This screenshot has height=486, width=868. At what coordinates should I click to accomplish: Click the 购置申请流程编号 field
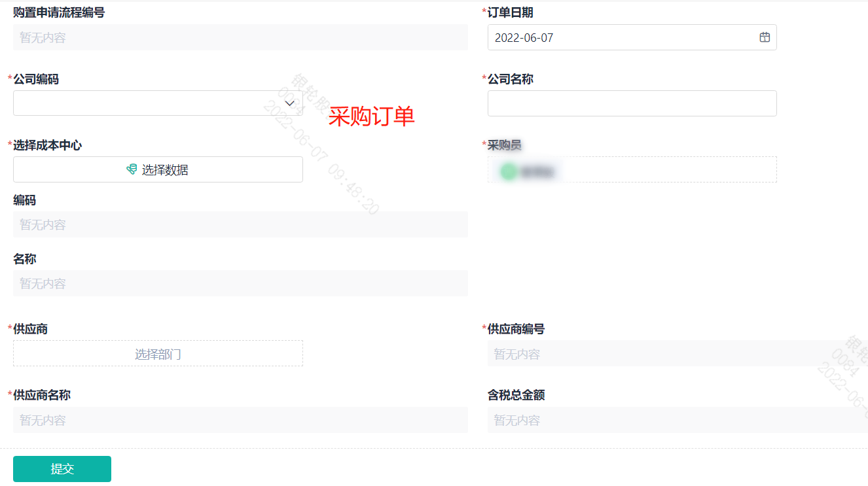tap(240, 38)
